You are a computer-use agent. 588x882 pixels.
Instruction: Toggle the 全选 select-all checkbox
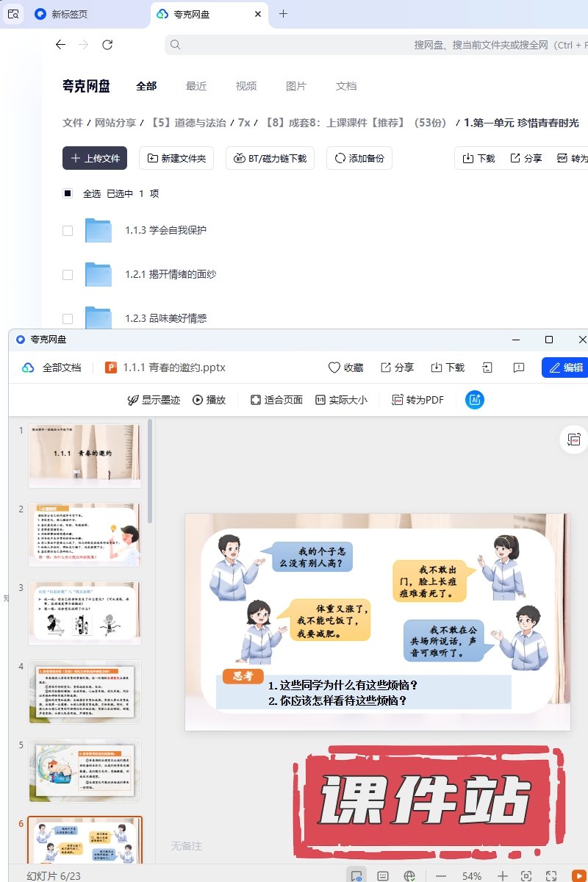pos(68,194)
